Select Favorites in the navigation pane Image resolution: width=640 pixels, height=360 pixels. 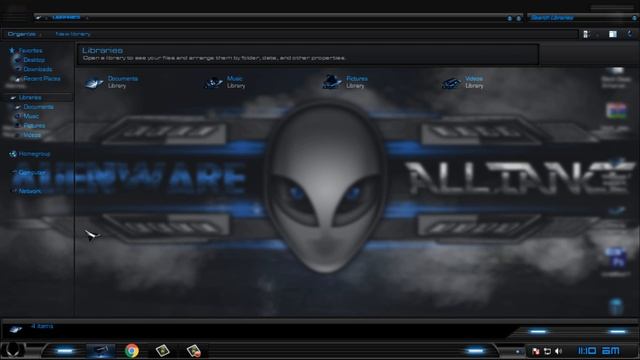point(31,51)
